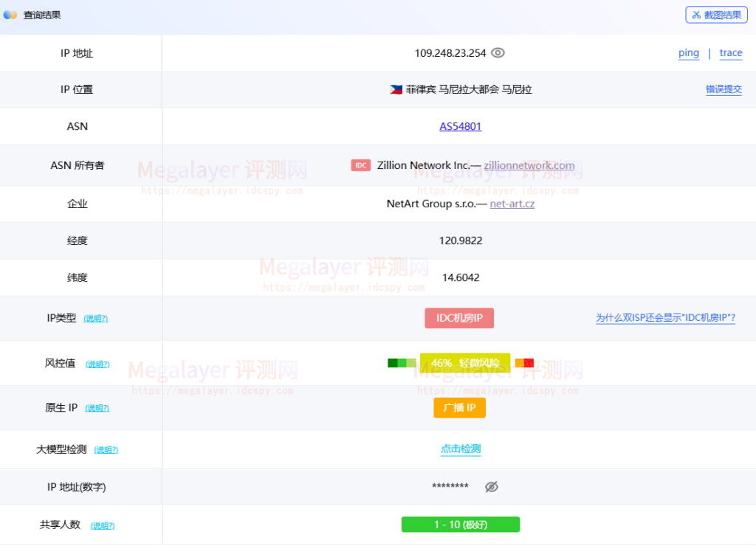Click the IDC badge icon before Zillion Network
This screenshot has width=756, height=546.
360,165
